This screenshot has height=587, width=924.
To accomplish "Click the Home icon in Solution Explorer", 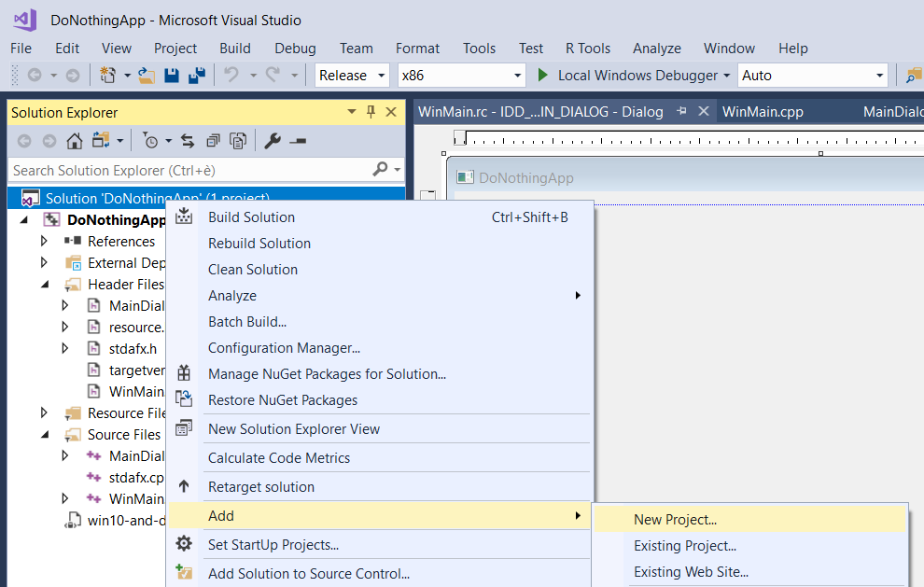I will [75, 141].
